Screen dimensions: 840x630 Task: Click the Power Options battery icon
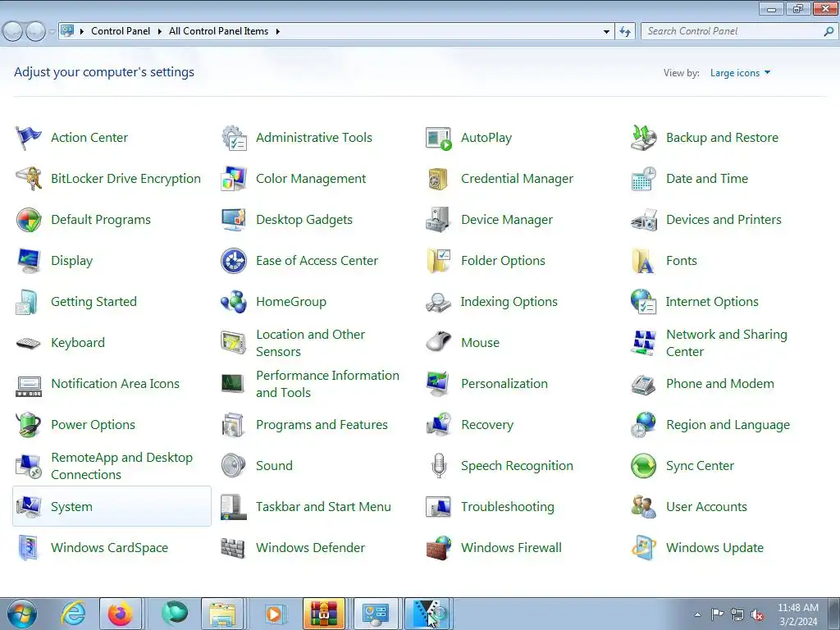(x=29, y=425)
